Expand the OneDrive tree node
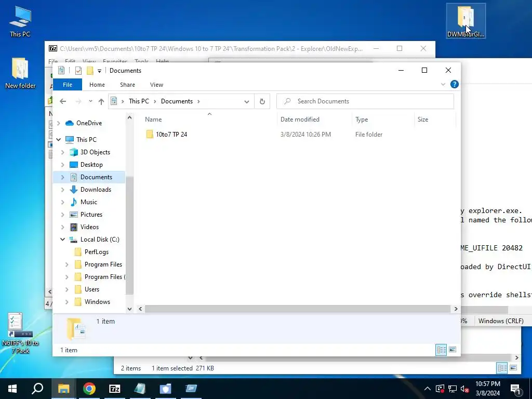The width and height of the screenshot is (532, 399). pyautogui.click(x=58, y=123)
